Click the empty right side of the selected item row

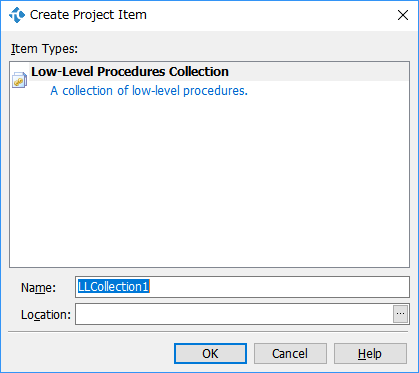318,72
